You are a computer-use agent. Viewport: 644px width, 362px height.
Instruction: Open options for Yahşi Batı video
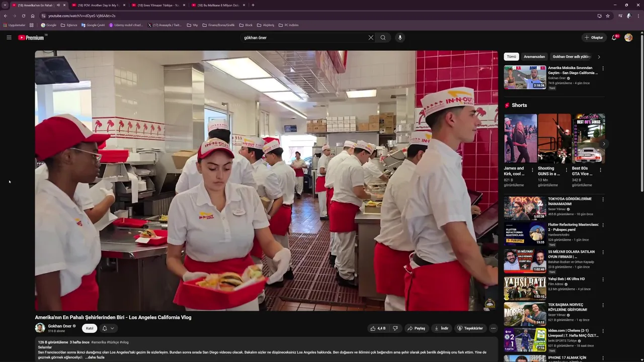(x=603, y=280)
